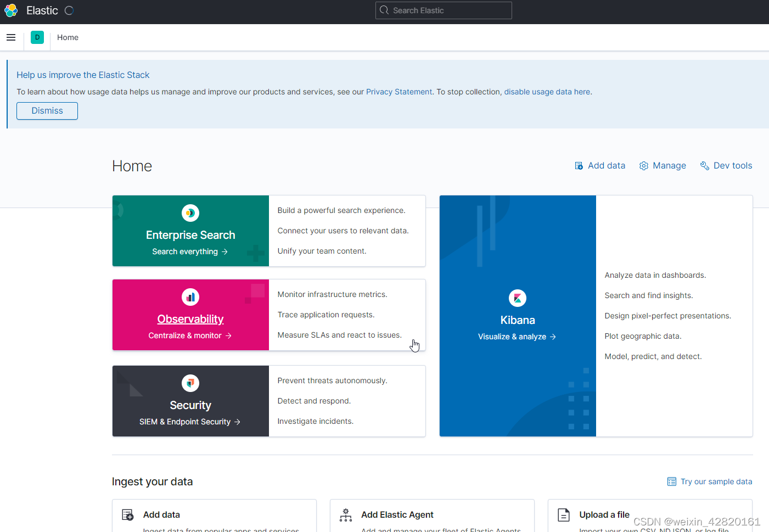
Task: Expand the main navigation hamburger menu
Action: 11,37
